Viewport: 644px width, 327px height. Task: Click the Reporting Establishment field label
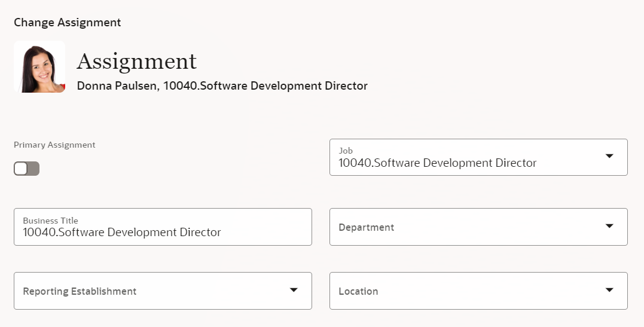click(80, 291)
